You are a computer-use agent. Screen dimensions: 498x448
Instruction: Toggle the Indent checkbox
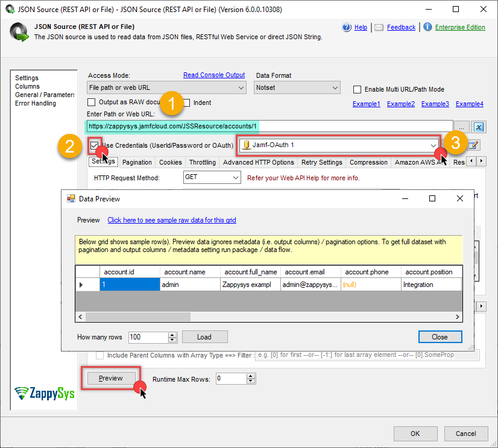click(x=187, y=103)
